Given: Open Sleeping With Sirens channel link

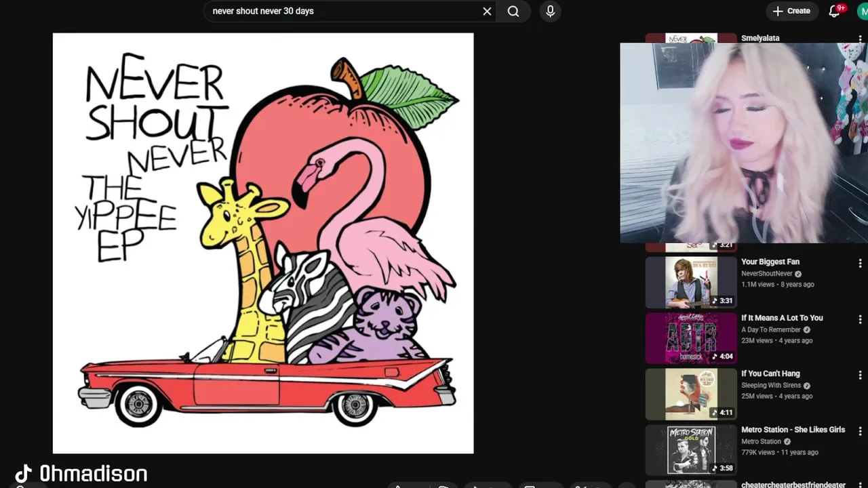Looking at the screenshot, I should (771, 386).
